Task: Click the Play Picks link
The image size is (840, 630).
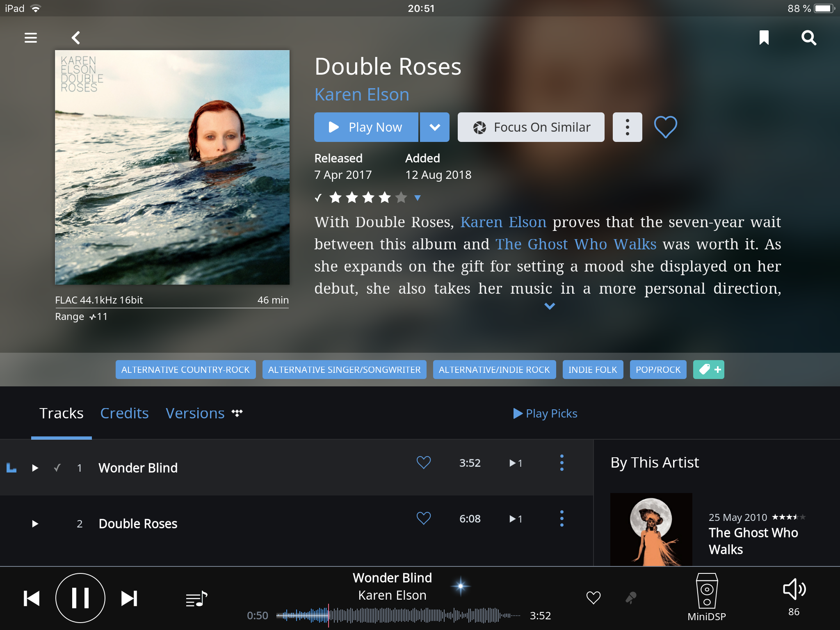Action: click(x=545, y=413)
